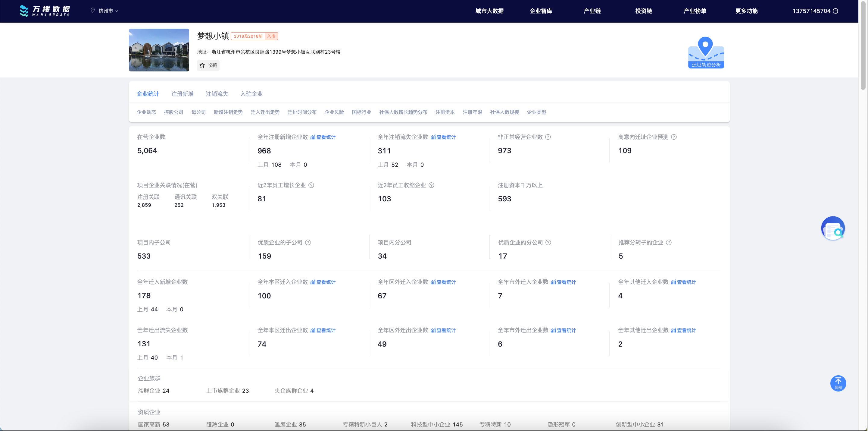The image size is (868, 431).
Task: Click the question mark next to 近2年员工增长企业
Action: (x=311, y=185)
